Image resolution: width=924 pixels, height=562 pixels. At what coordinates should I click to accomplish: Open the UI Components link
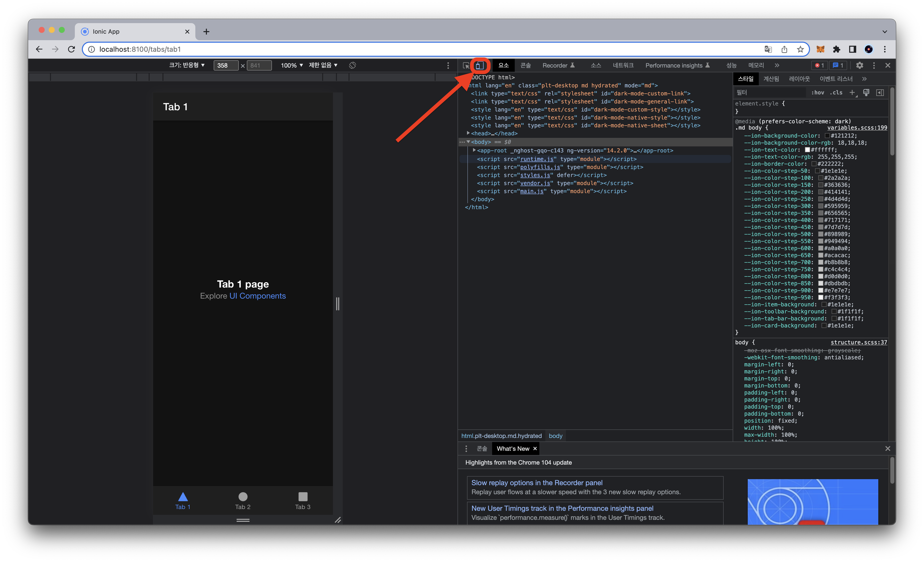(257, 296)
